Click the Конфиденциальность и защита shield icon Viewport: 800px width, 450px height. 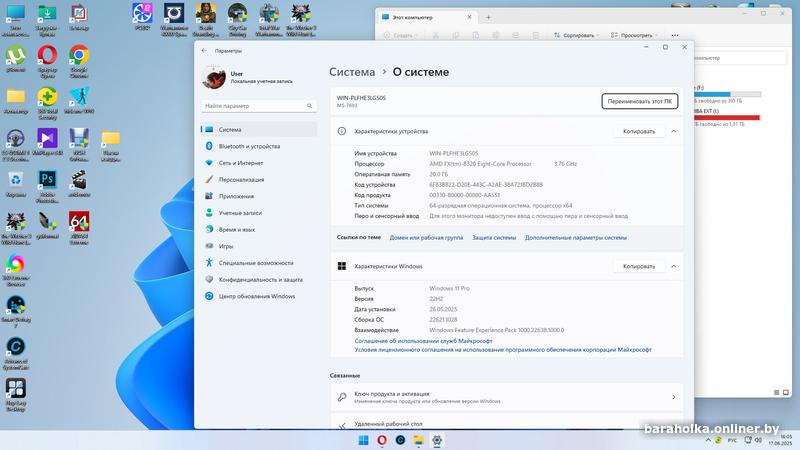(209, 280)
